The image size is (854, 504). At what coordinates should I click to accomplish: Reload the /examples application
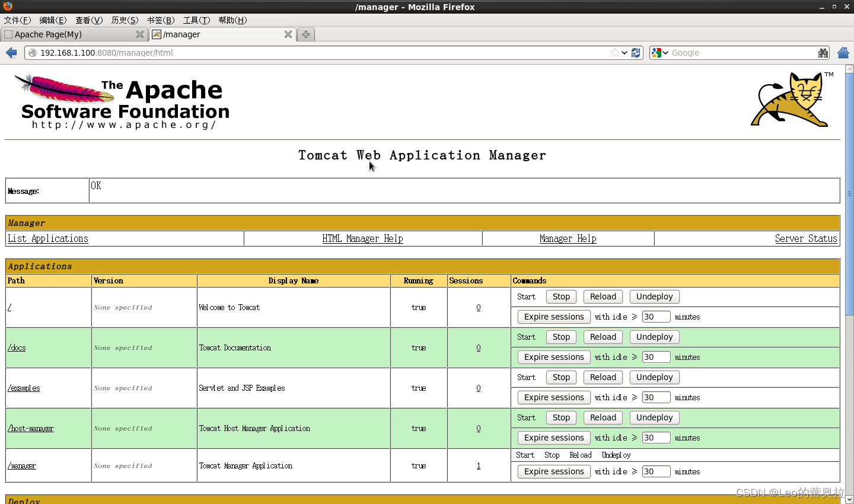(603, 377)
